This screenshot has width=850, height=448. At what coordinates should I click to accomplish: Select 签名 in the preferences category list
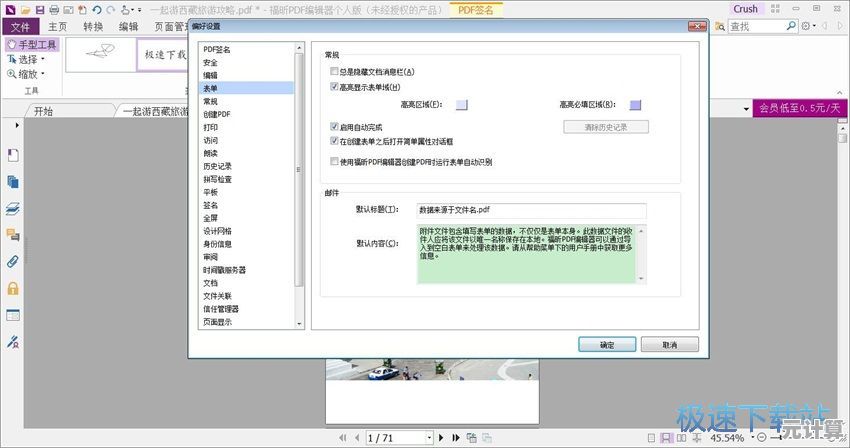click(x=211, y=205)
